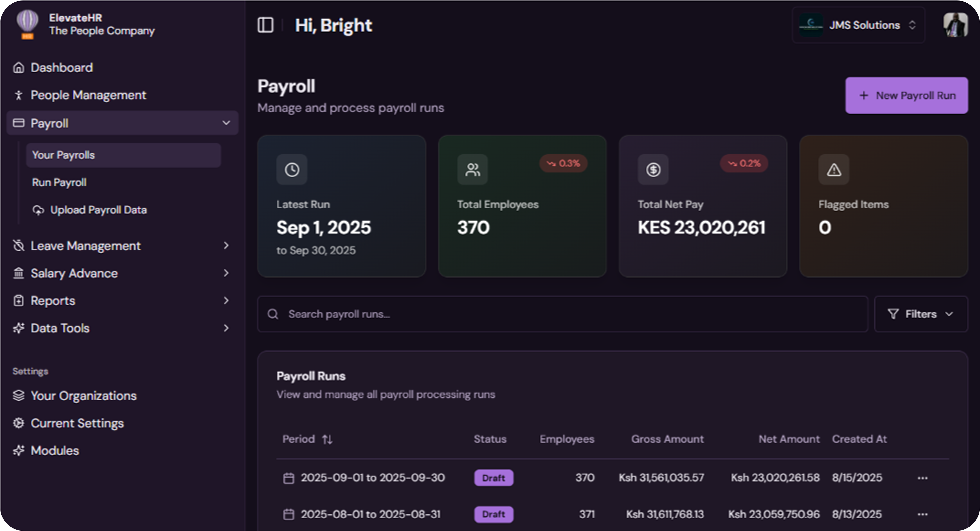This screenshot has height=531, width=980.
Task: Open Your Organizations settings link
Action: click(83, 396)
